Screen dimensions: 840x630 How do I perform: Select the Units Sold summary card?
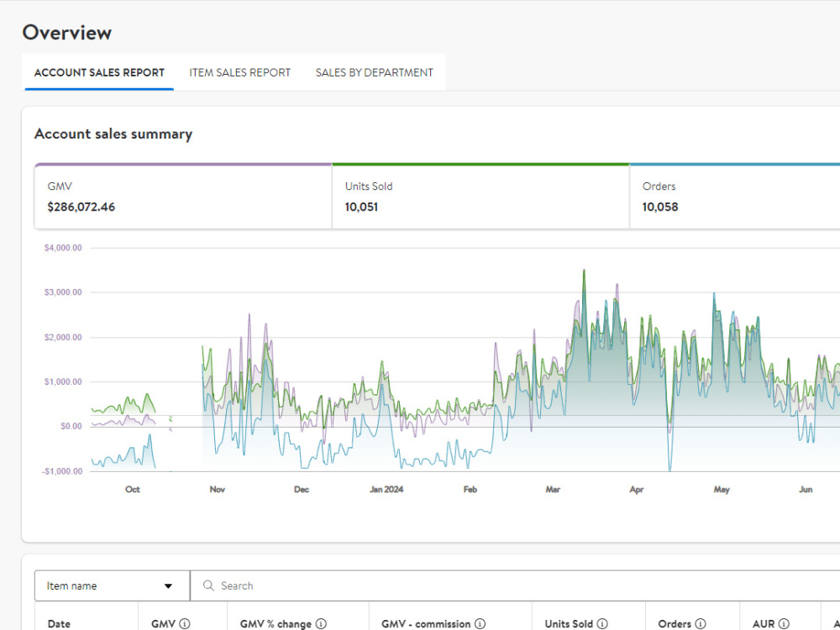point(480,197)
